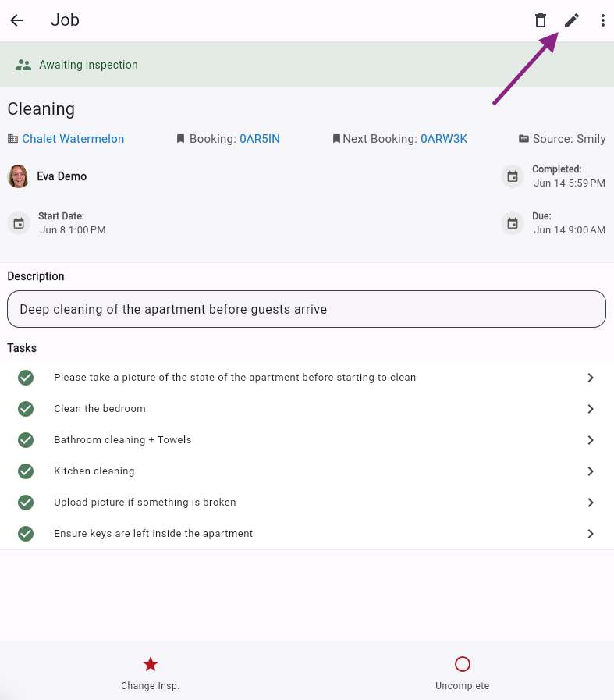Open booking 0AR5IN link

click(259, 139)
